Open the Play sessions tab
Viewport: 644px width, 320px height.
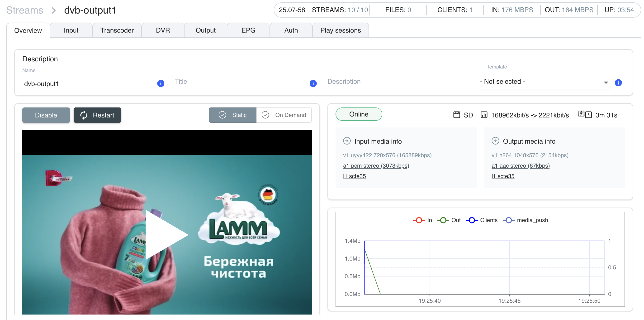(341, 30)
